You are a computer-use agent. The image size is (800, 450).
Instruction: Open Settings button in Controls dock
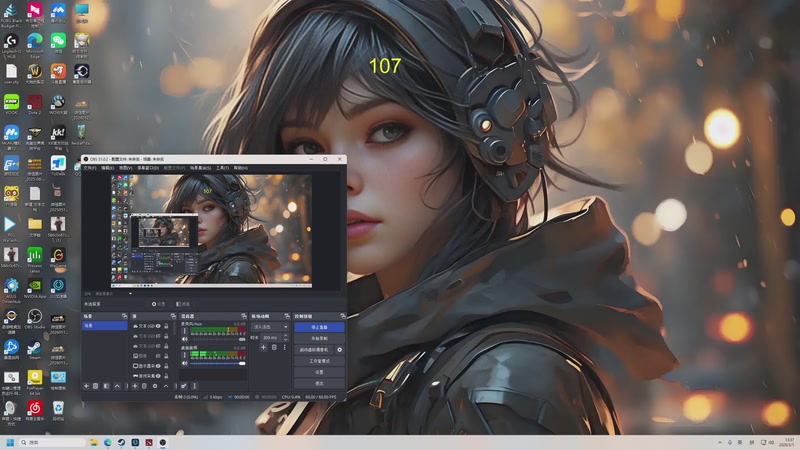[x=319, y=372]
